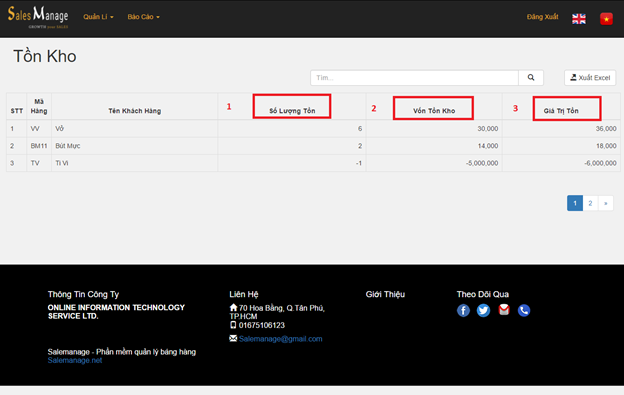Click the 30,000 stock capital value
This screenshot has height=395, width=624.
[488, 128]
